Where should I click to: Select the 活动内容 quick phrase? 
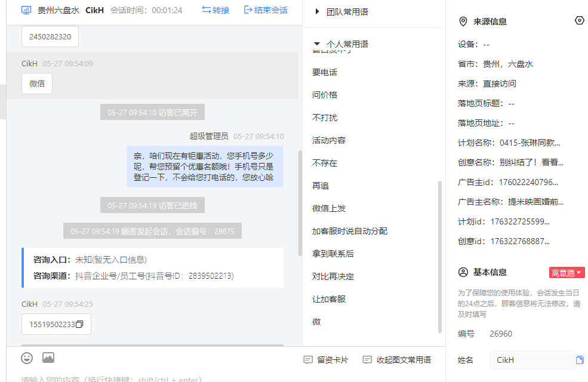329,140
